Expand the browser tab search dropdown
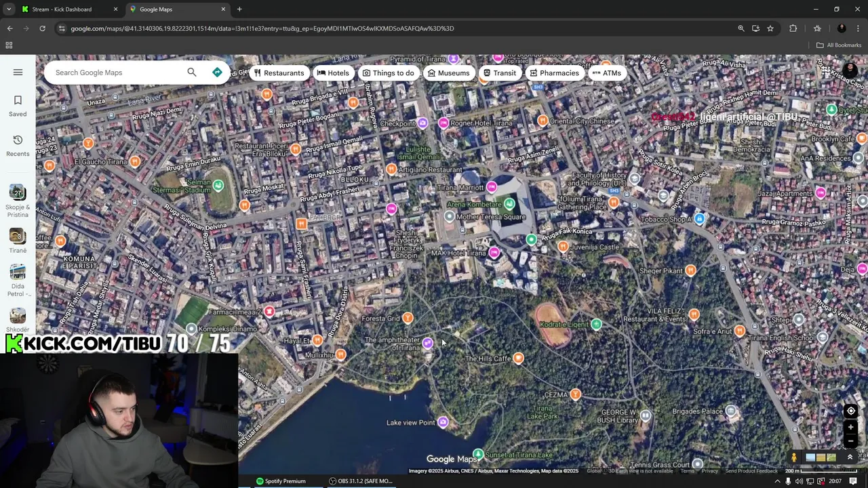Viewport: 868px width, 488px height. (8, 9)
